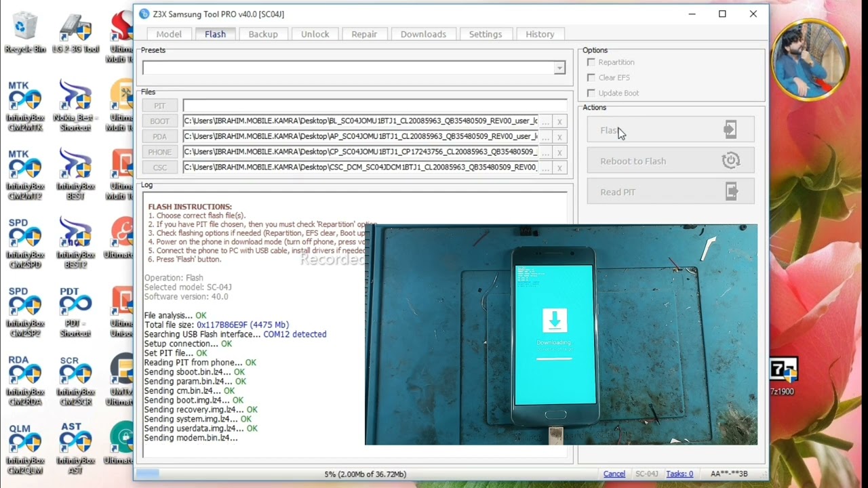Click the Reboot to Flash power icon

[x=730, y=161]
